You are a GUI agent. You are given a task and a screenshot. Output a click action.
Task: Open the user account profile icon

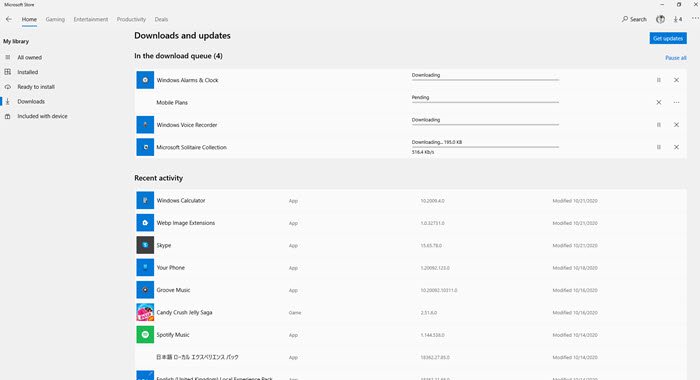660,19
